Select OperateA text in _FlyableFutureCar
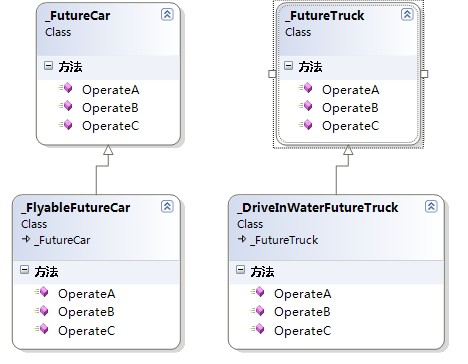Screen dimensions: 468x364 click(87, 294)
